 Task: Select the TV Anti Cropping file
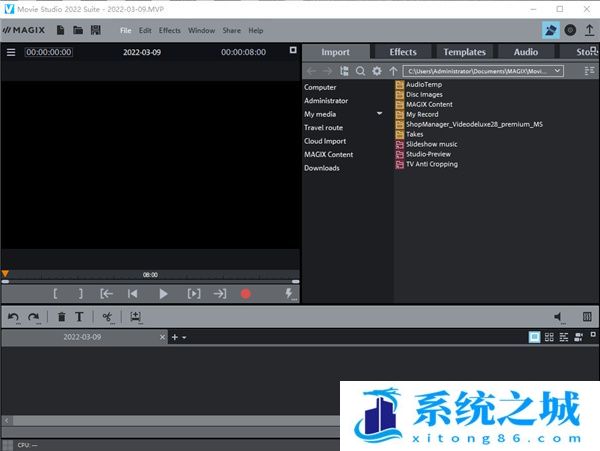coord(427,164)
